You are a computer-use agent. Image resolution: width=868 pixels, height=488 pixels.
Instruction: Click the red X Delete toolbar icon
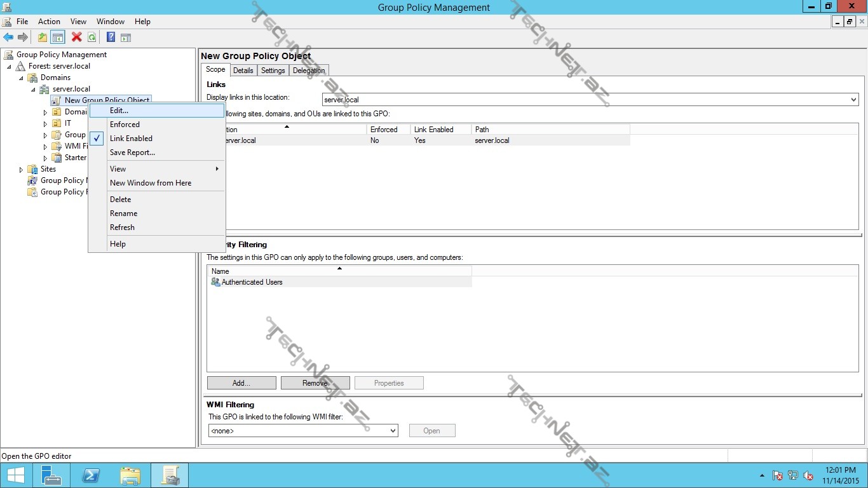[x=77, y=37]
